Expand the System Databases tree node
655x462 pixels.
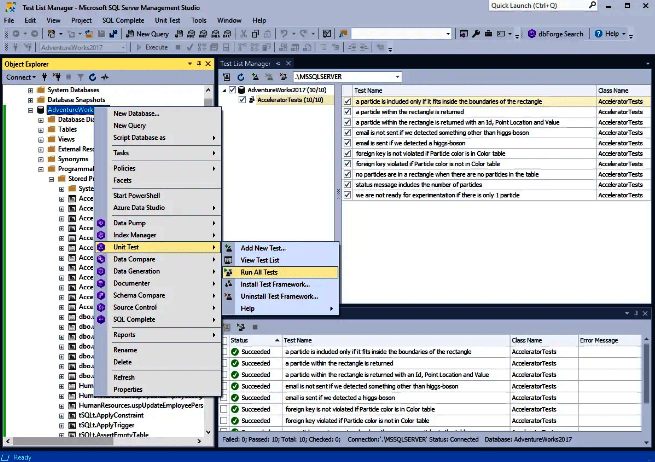tap(31, 89)
